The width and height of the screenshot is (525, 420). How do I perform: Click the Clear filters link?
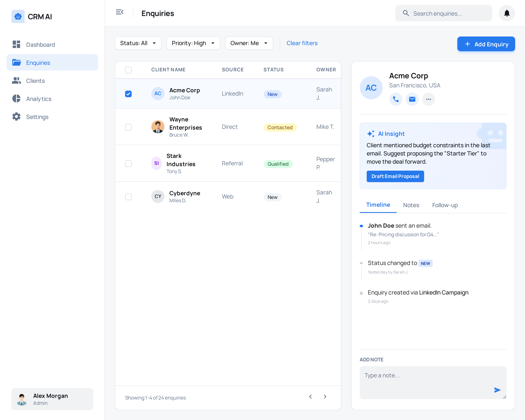tap(302, 43)
